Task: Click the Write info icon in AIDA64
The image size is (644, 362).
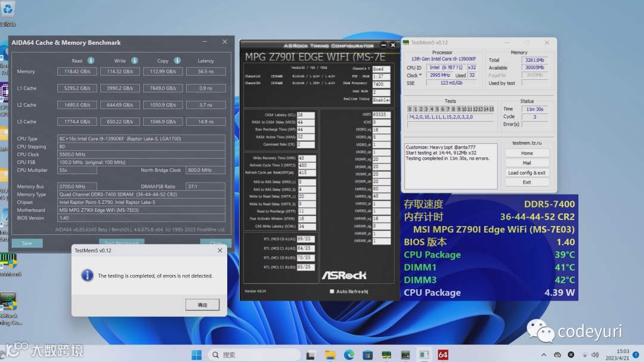Action: point(134,61)
